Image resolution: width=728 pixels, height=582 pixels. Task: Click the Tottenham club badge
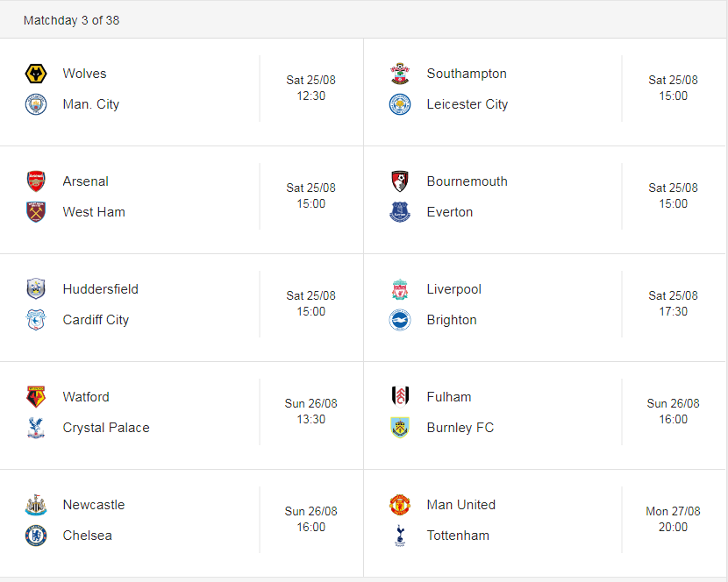point(400,536)
